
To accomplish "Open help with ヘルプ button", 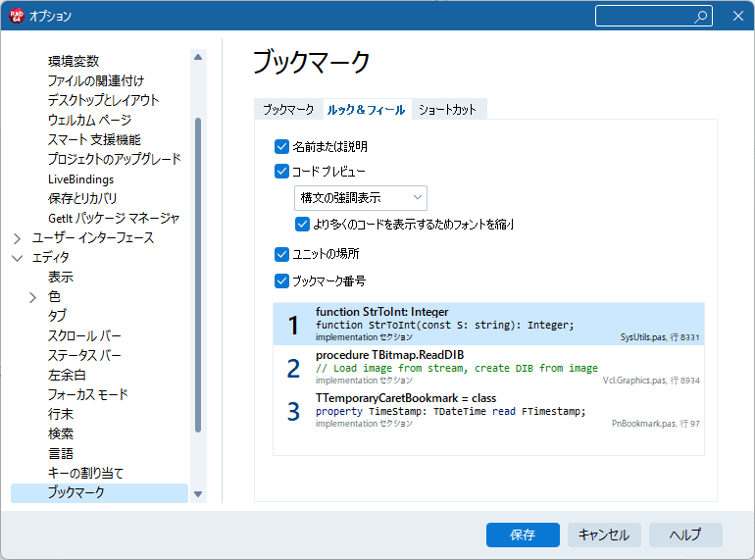I will (685, 535).
